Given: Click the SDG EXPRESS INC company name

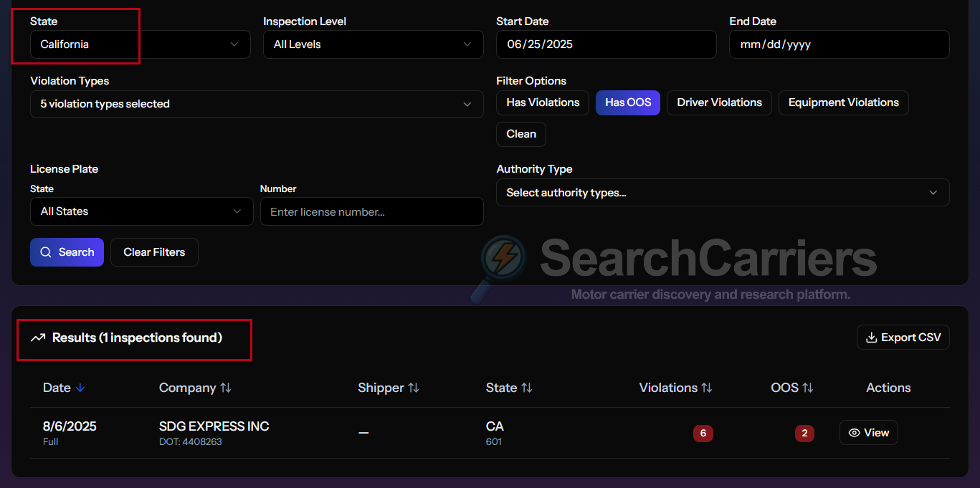Looking at the screenshot, I should (x=214, y=426).
